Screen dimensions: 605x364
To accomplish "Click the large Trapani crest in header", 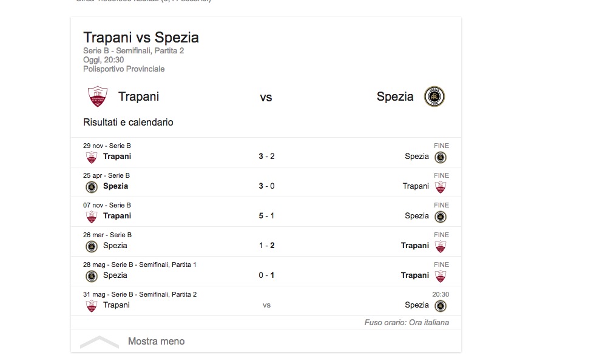I will click(x=97, y=97).
